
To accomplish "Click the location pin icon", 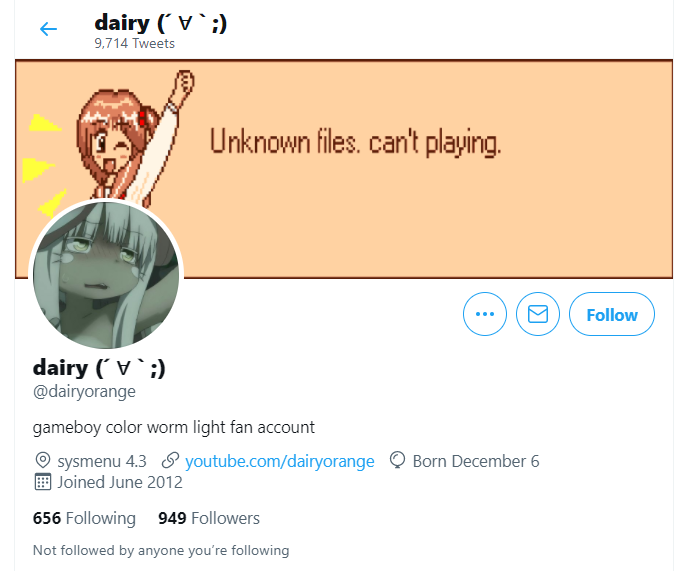I will pyautogui.click(x=43, y=461).
